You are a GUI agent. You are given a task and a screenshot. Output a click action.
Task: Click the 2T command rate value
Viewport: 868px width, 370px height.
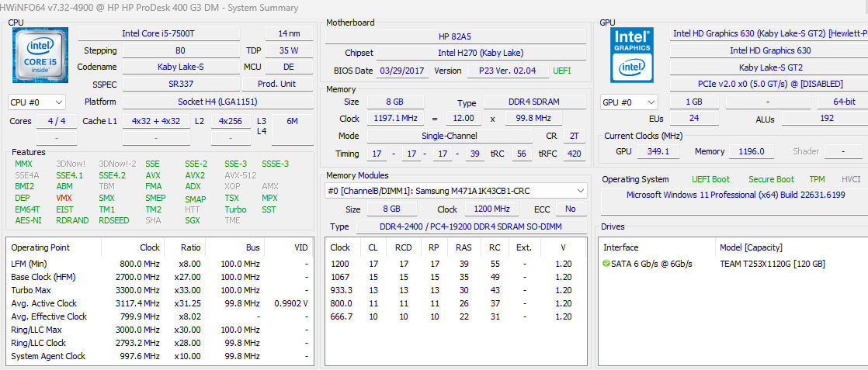[x=575, y=136]
